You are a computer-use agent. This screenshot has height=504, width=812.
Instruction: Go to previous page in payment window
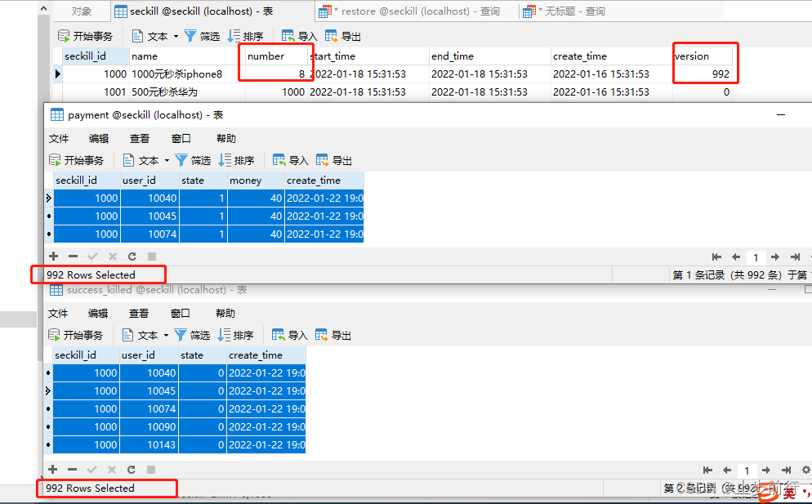736,257
